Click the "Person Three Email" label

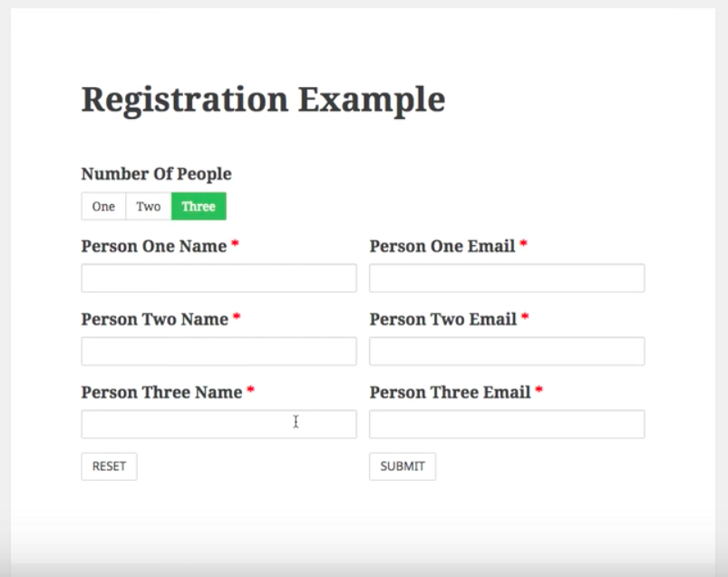pos(451,392)
